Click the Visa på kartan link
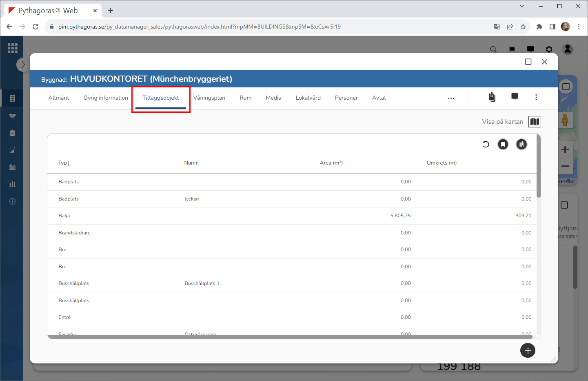588x381 pixels. point(502,122)
